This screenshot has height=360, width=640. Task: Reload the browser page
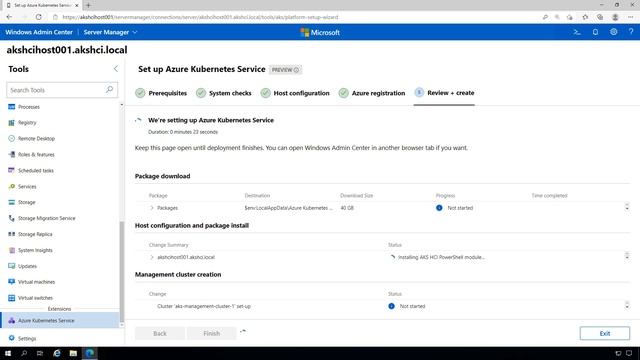(x=38, y=17)
